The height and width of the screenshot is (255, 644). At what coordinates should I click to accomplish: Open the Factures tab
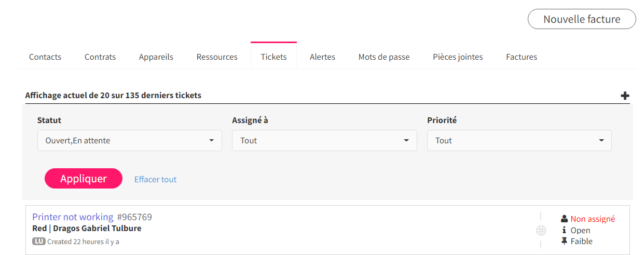coord(522,57)
